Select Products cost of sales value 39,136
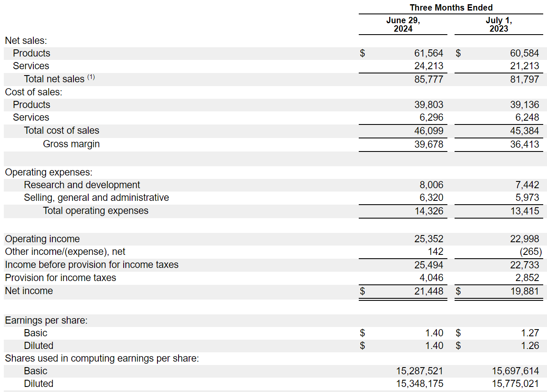This screenshot has width=547, height=392. point(524,105)
